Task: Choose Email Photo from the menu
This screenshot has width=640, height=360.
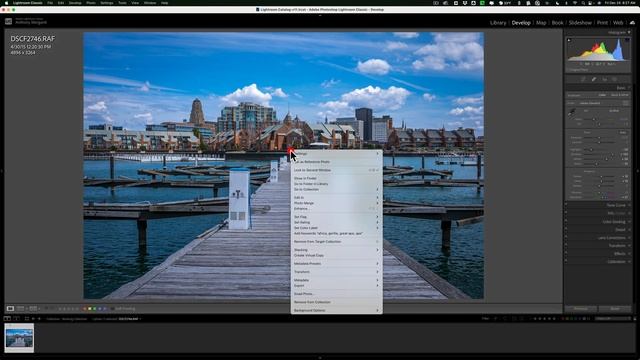Action: (336, 294)
